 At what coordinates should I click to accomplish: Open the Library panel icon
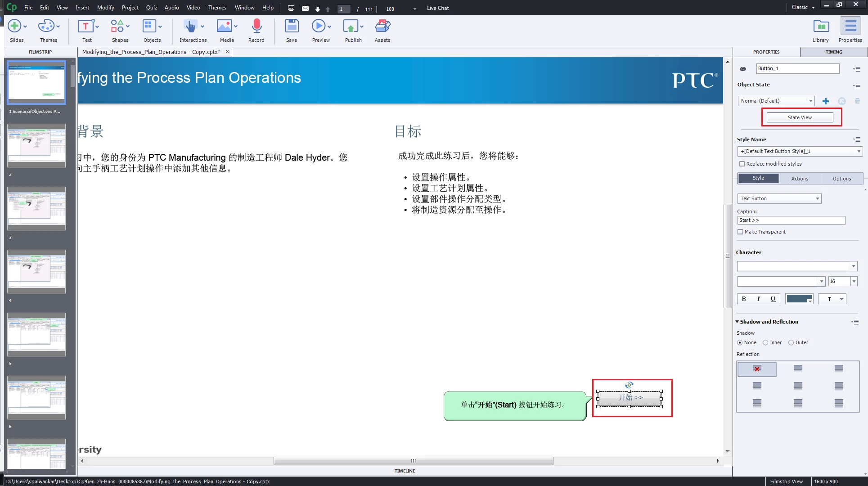click(x=821, y=27)
